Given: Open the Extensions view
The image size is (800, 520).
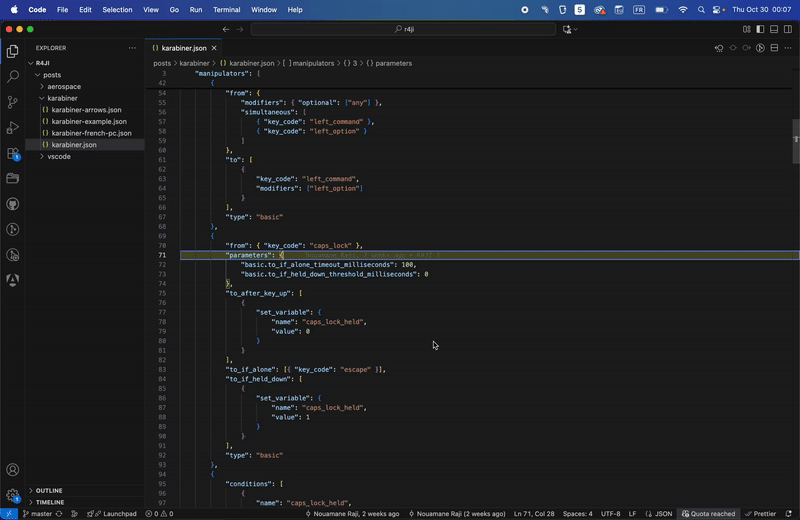Looking at the screenshot, I should [13, 154].
